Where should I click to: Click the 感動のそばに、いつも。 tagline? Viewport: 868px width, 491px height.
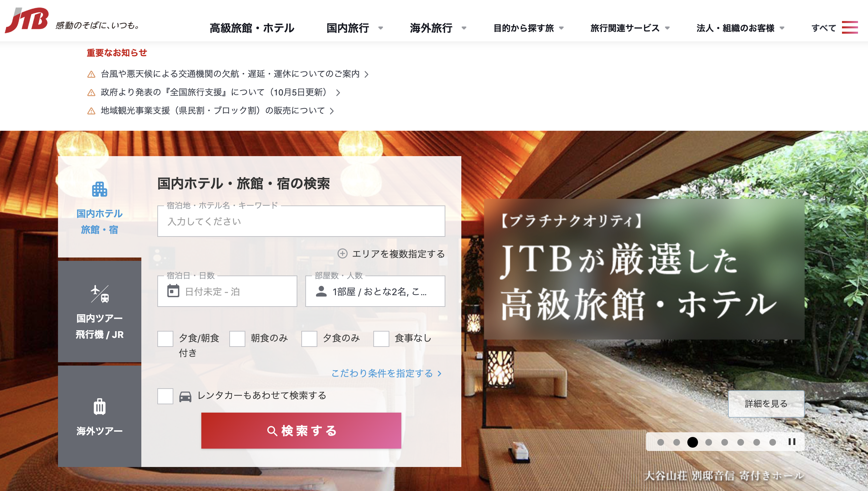(x=98, y=25)
